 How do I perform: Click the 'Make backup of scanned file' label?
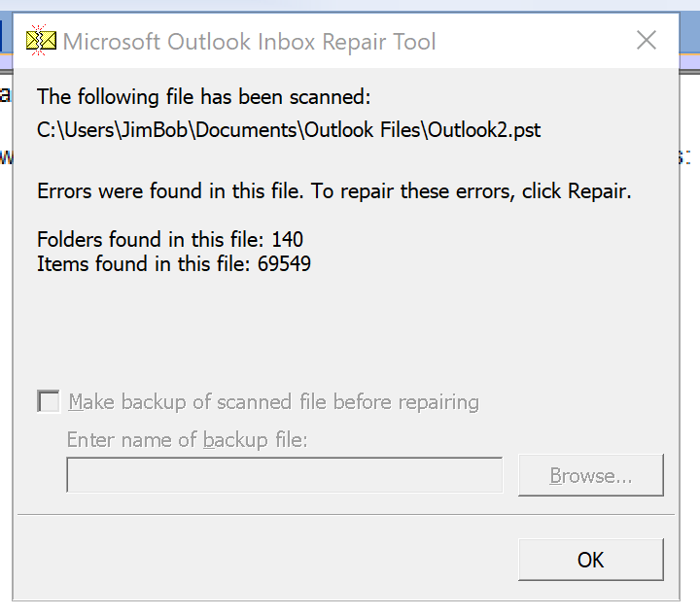click(x=273, y=401)
